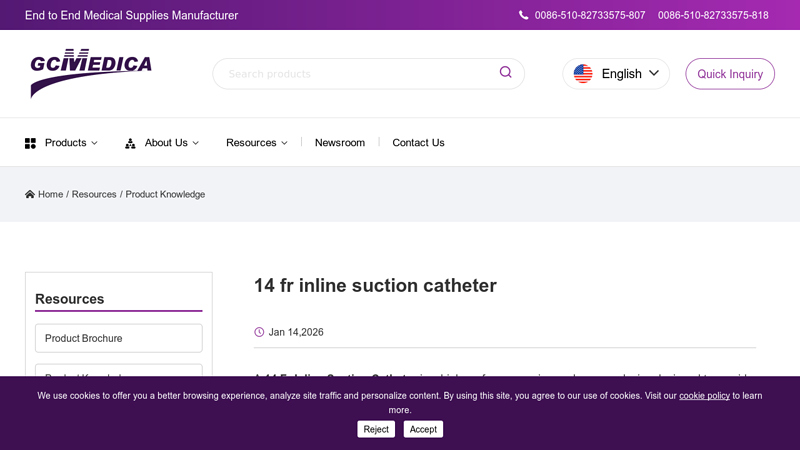Click the GCMedica logo

[x=91, y=73]
